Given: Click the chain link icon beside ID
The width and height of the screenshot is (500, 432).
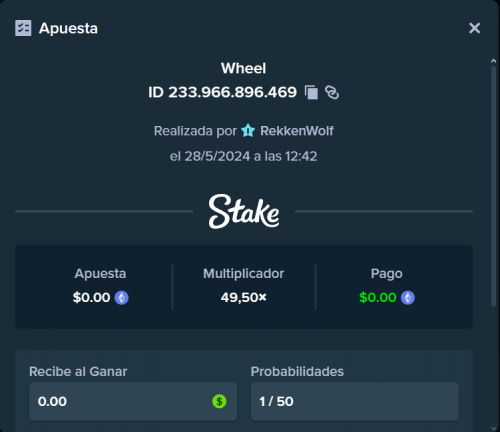Looking at the screenshot, I should click(x=332, y=92).
